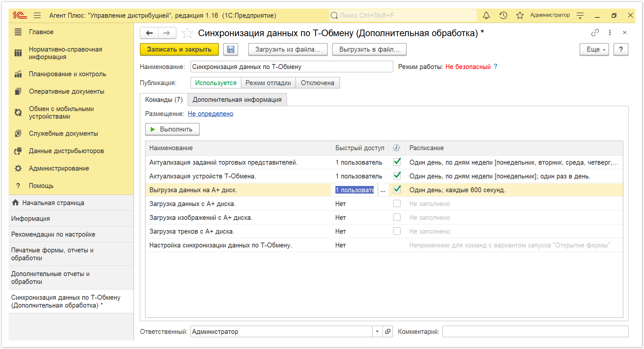
Task: Open the Ответственный record with open icon
Action: pyautogui.click(x=388, y=332)
